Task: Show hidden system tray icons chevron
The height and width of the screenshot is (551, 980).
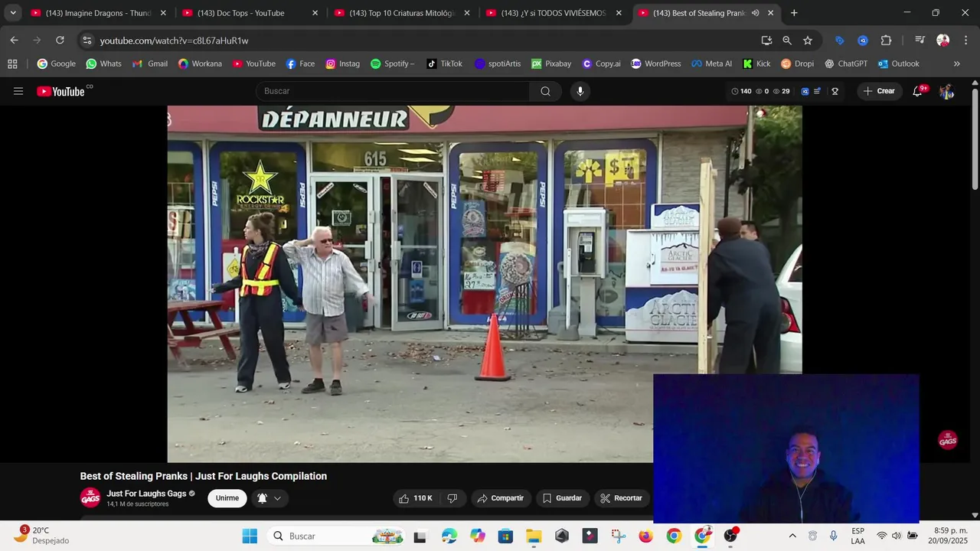Action: pyautogui.click(x=792, y=536)
